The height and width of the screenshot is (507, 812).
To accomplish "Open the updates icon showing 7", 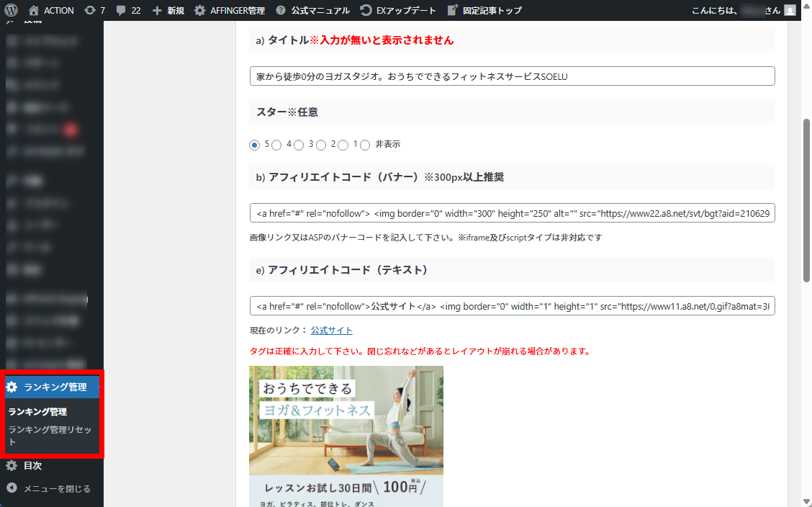I will 90,10.
